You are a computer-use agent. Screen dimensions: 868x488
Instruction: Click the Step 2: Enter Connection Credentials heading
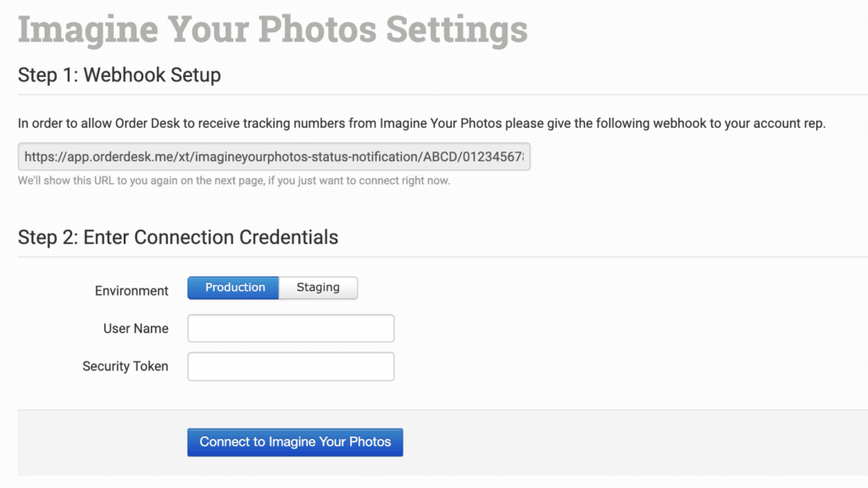point(178,237)
